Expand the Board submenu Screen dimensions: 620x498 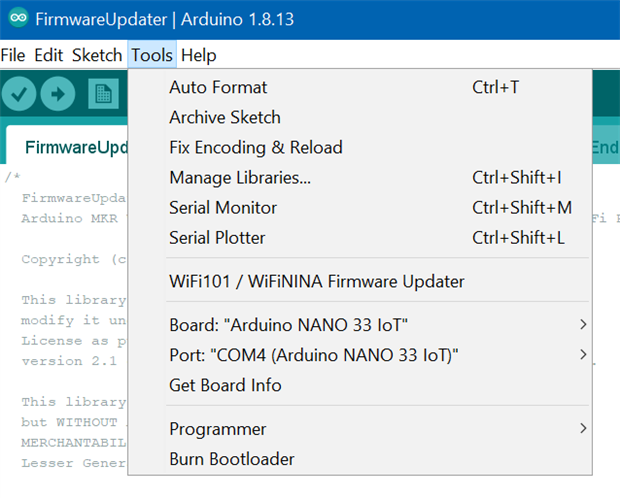coord(289,325)
